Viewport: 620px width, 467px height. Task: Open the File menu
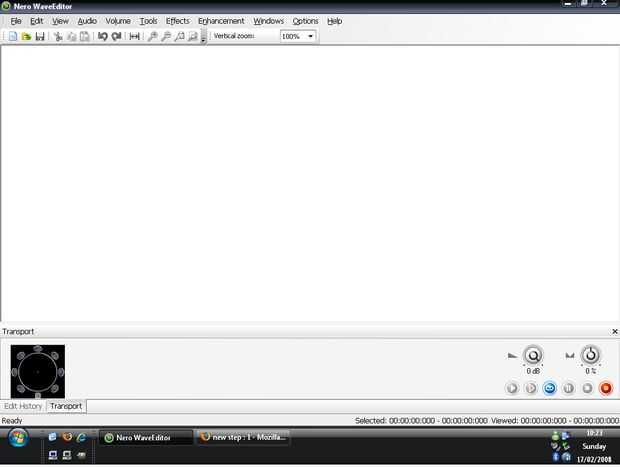tap(16, 21)
